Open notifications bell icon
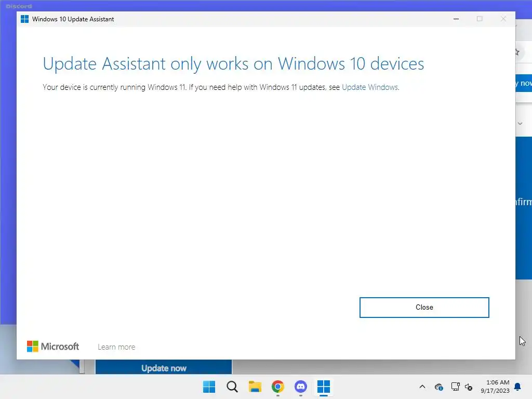This screenshot has width=532, height=399. pos(518,387)
